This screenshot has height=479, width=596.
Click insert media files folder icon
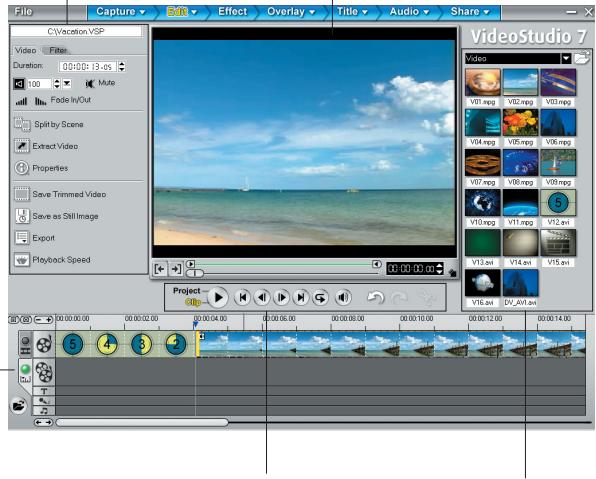(18, 405)
